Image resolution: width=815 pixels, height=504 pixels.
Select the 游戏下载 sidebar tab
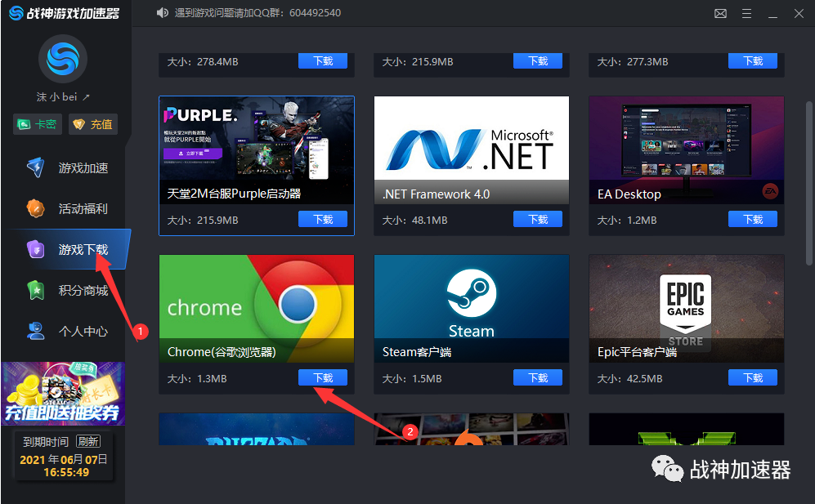[68, 249]
